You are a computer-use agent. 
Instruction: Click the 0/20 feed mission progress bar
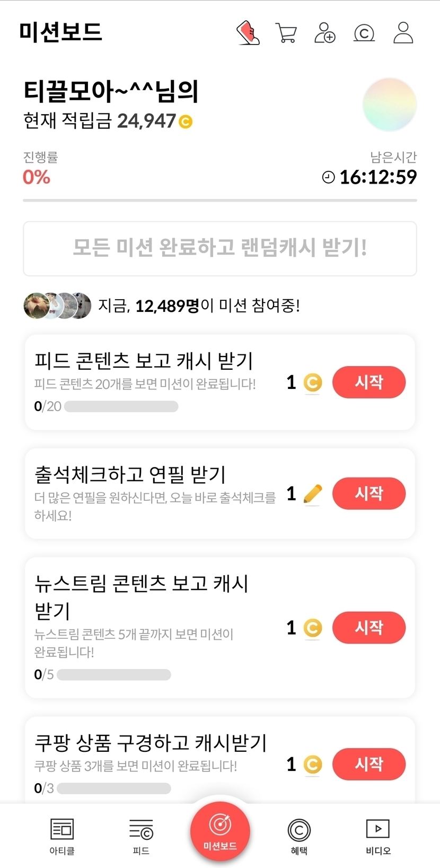[x=121, y=406]
